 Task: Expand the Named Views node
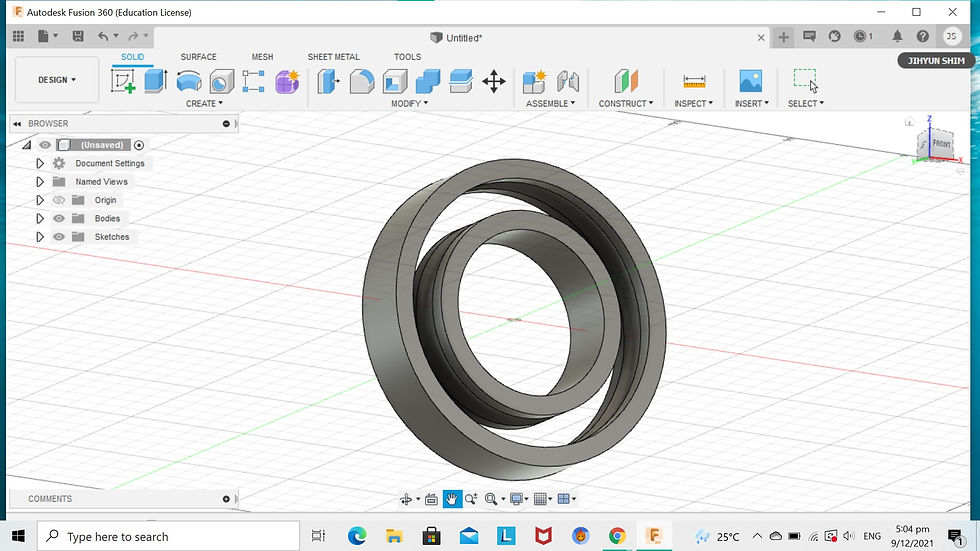click(x=40, y=182)
